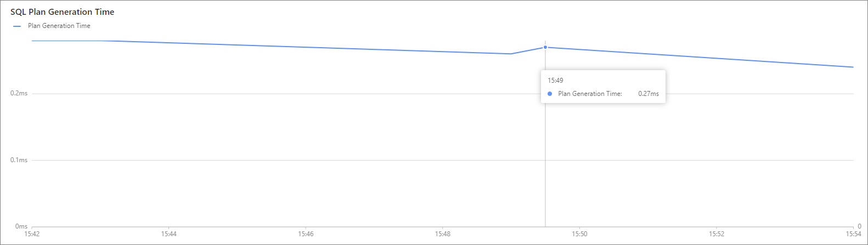The image size is (868, 245).
Task: Click the right-axis 0 label
Action: 860,226
